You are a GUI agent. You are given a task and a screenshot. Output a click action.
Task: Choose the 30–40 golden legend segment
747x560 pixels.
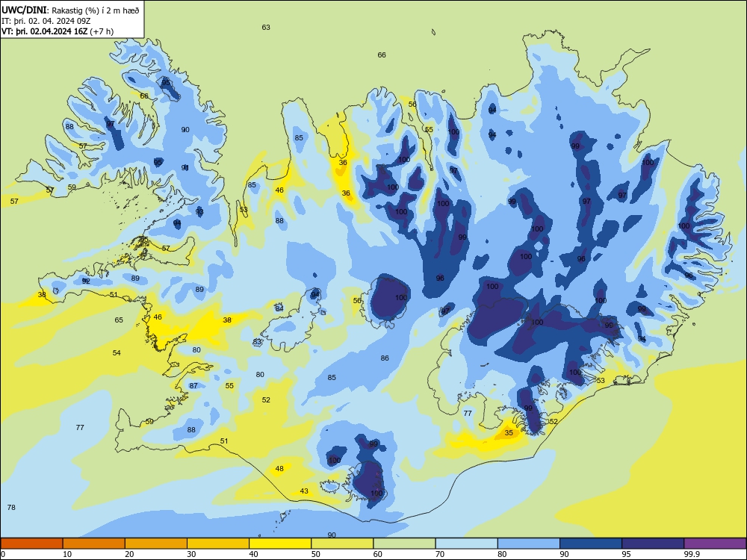(218, 544)
